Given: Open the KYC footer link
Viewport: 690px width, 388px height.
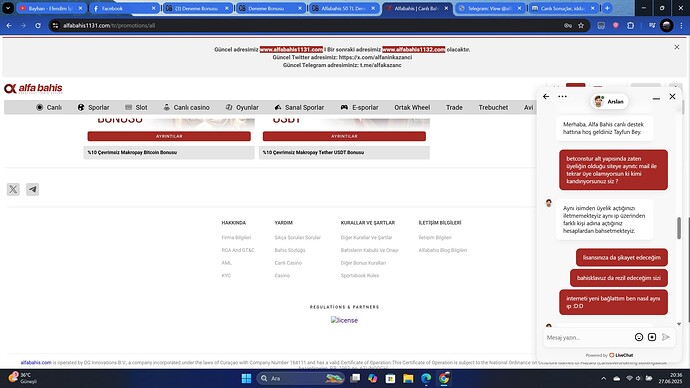Looking at the screenshot, I should pos(226,275).
